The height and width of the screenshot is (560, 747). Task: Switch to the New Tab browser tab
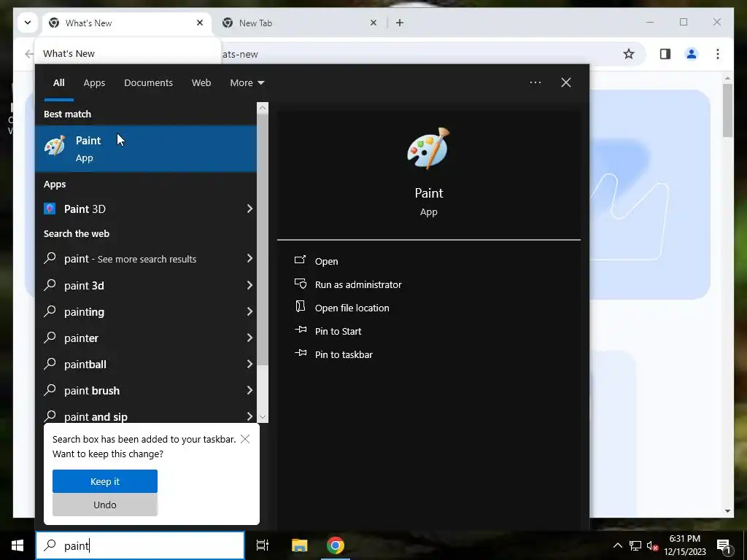(301, 23)
